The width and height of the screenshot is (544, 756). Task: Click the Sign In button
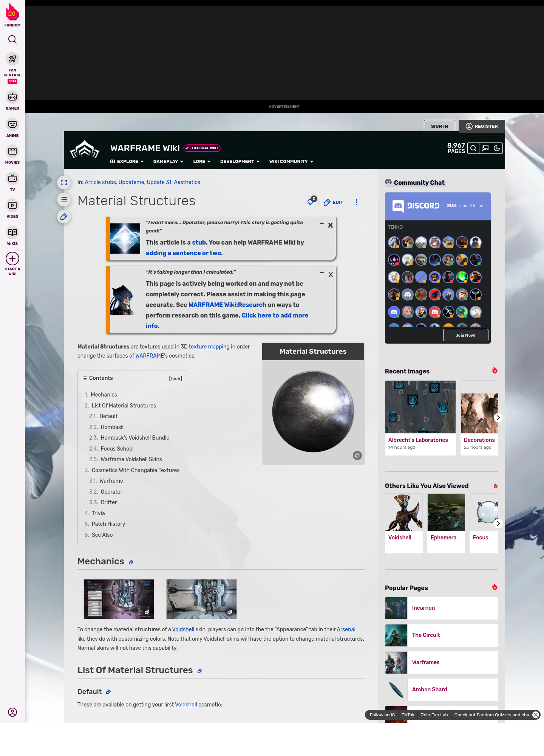point(439,126)
